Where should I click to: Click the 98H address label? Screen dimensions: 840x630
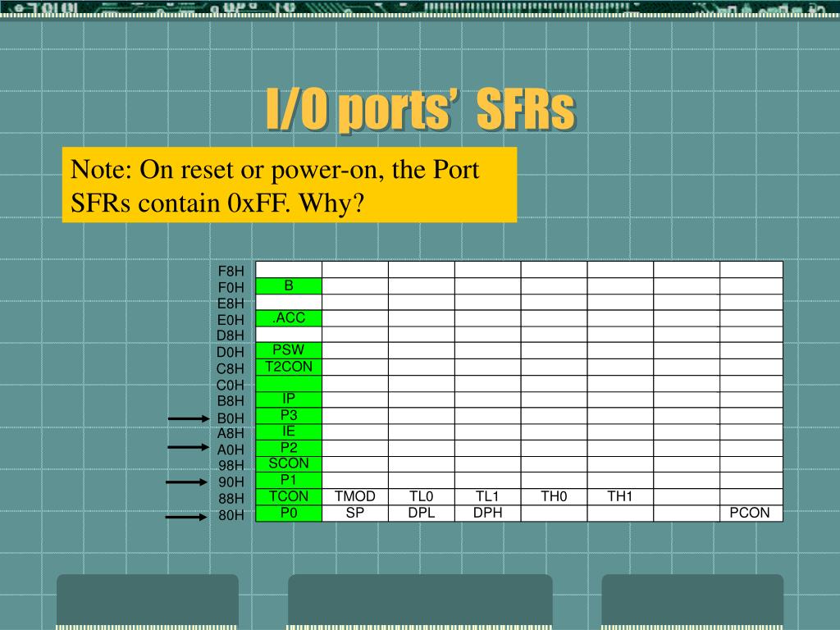231,466
